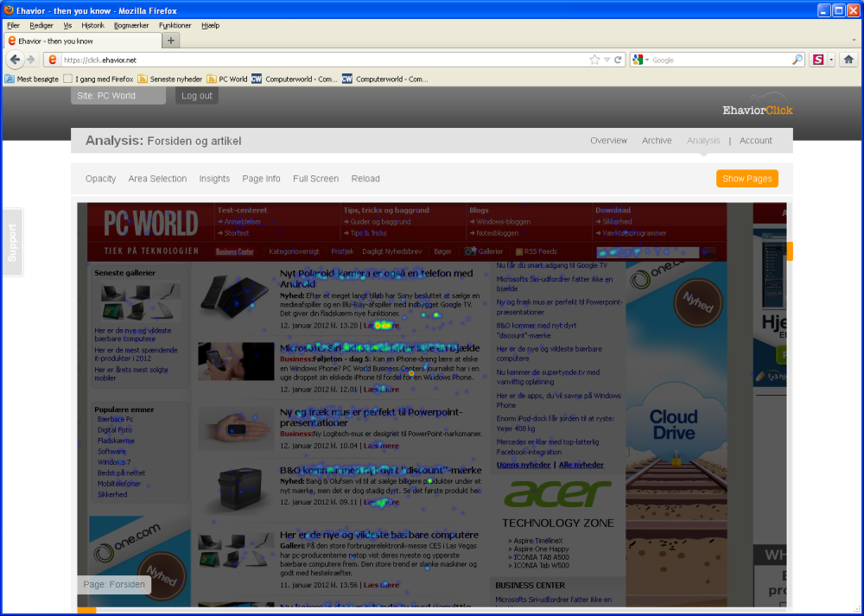
Task: Select the Area Selection tool
Action: (x=157, y=179)
